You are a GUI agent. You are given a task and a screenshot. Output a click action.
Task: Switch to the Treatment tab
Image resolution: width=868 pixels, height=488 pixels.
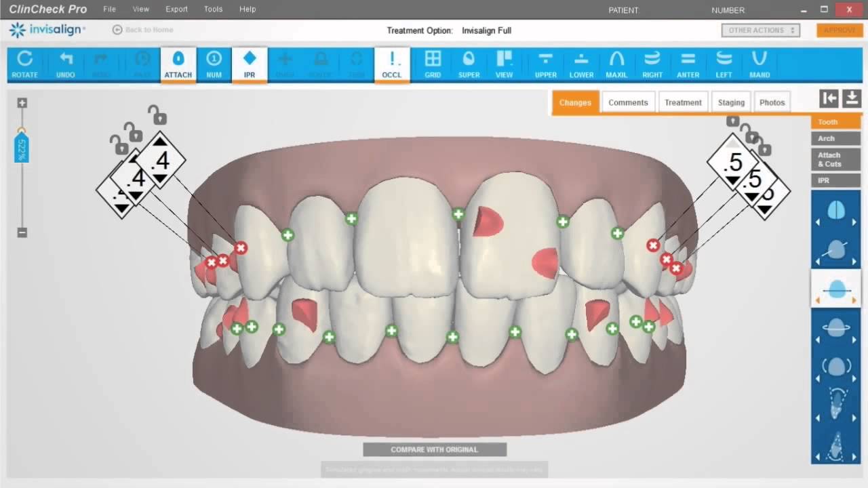683,102
